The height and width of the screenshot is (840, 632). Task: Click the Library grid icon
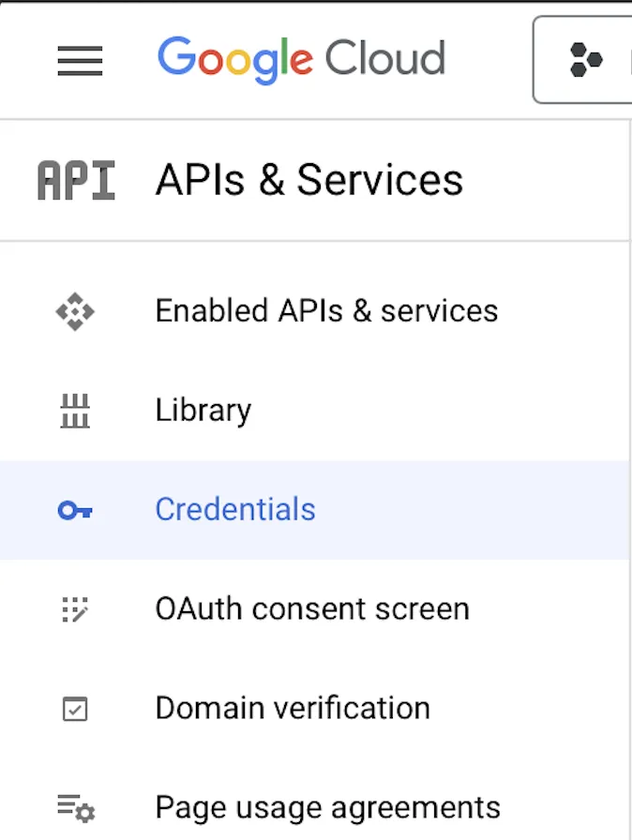click(75, 411)
